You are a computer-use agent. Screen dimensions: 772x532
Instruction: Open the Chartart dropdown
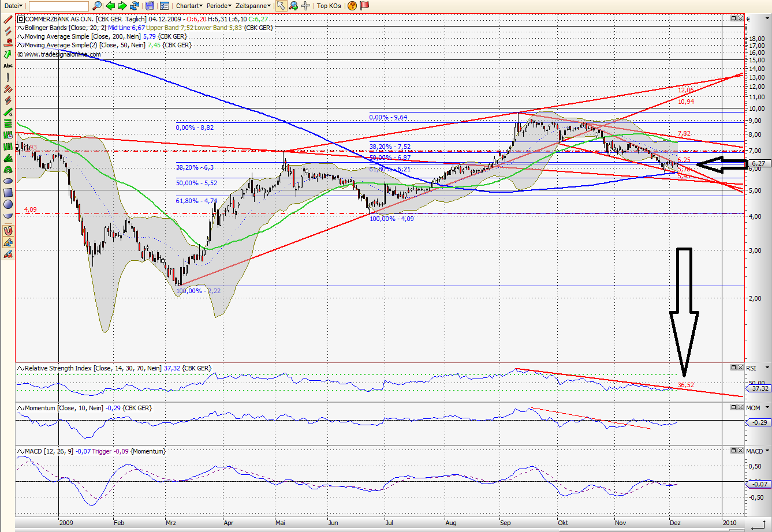[189, 6]
